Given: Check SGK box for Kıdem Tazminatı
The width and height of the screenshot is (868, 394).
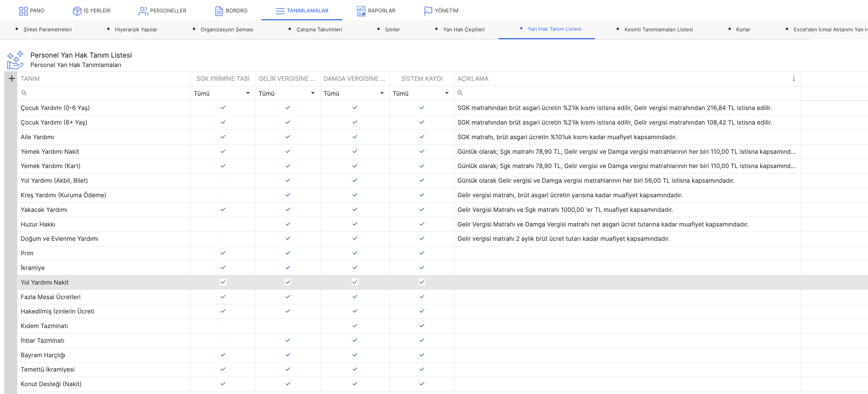Looking at the screenshot, I should [x=223, y=326].
